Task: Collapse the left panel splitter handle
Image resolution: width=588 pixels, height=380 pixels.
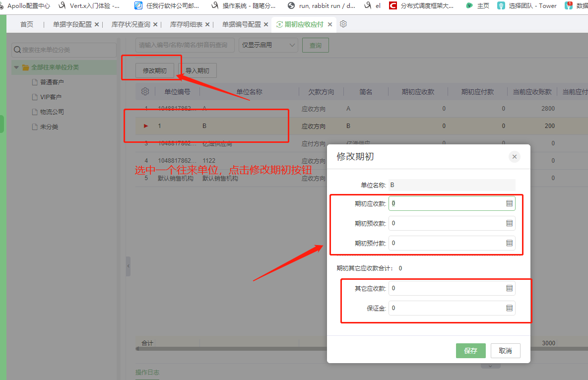Action: pyautogui.click(x=128, y=266)
